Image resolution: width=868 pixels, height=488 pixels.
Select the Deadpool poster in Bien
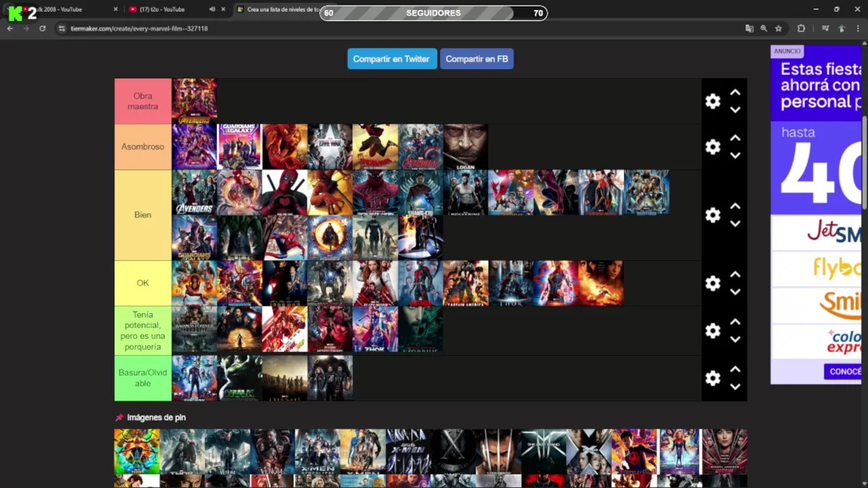pos(285,192)
